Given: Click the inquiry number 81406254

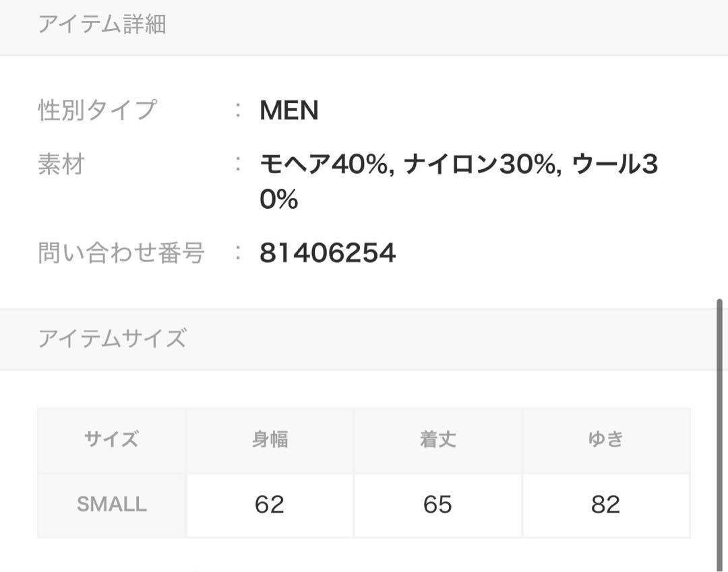Looking at the screenshot, I should pos(328,253).
